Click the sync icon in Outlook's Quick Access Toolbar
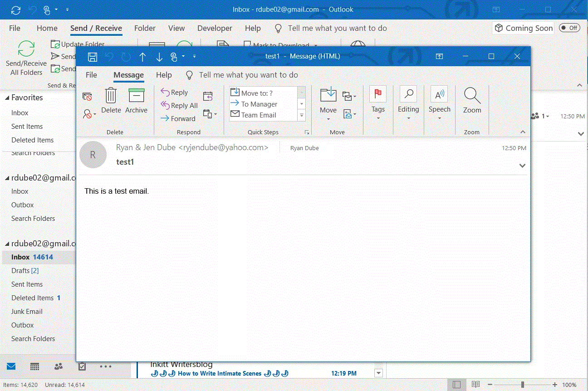The width and height of the screenshot is (588, 391). coord(16,10)
